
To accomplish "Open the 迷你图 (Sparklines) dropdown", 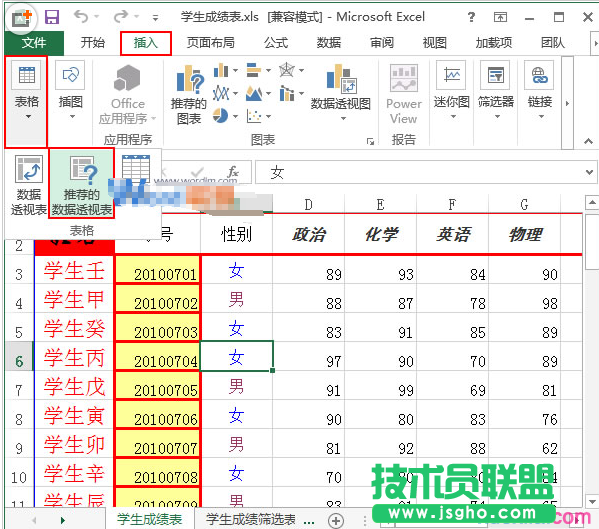I will point(452,90).
